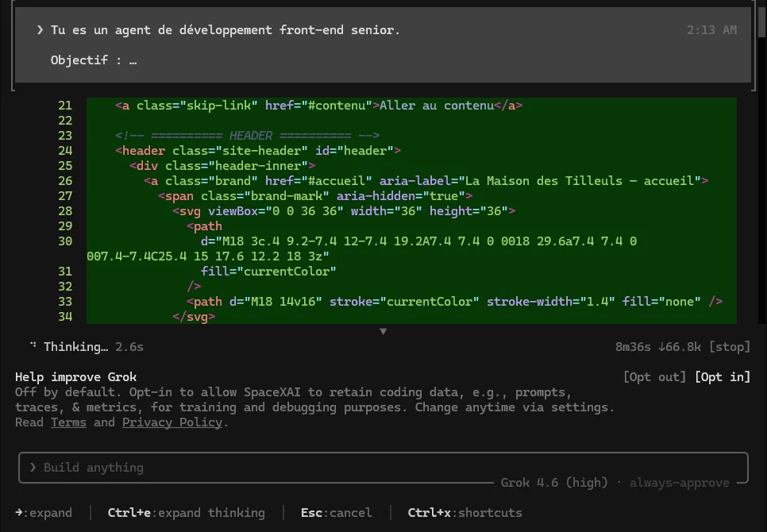This screenshot has height=532, width=767.
Task: Focus the Build anything input field
Action: pos(383,468)
